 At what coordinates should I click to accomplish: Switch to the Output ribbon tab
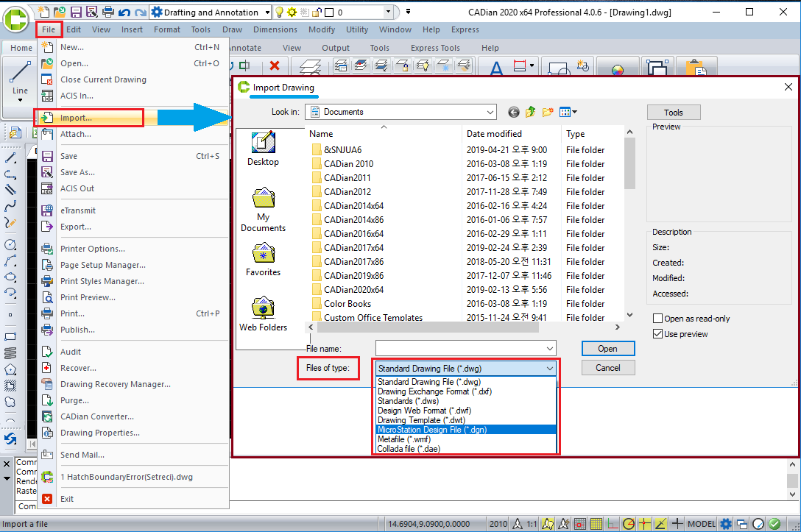[x=336, y=48]
